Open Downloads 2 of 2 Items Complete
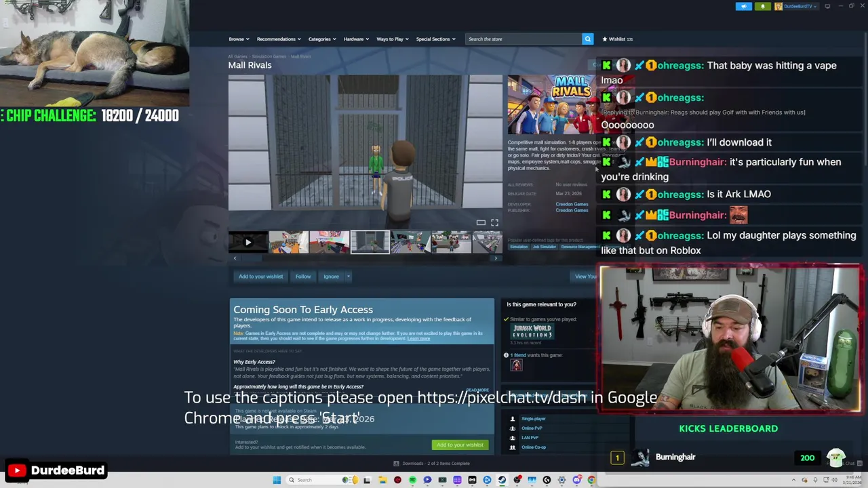868x488 pixels. [432, 464]
